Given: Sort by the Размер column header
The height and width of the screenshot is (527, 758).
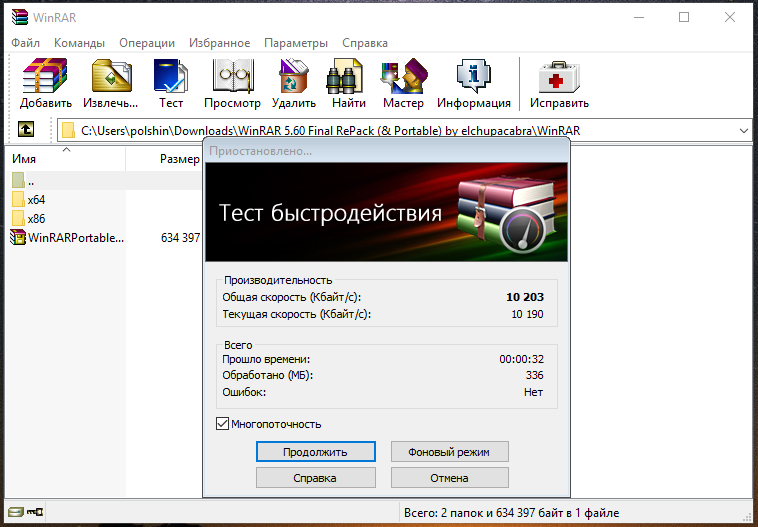Looking at the screenshot, I should click(164, 159).
